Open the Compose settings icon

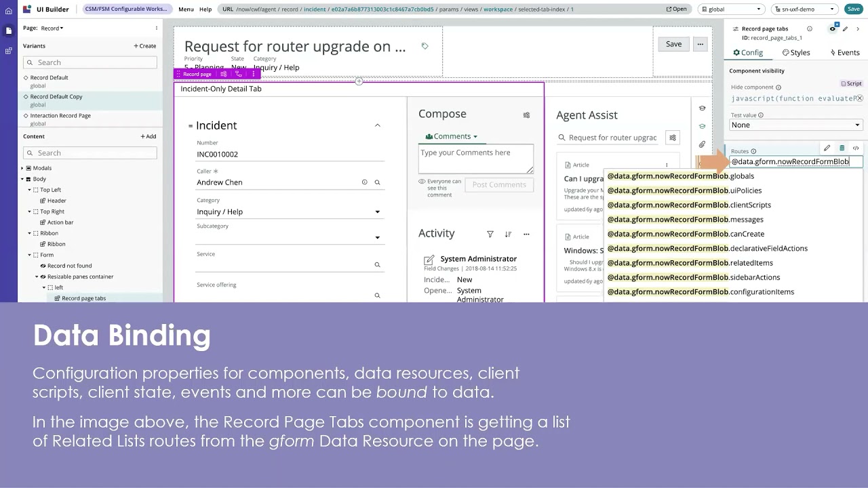click(526, 115)
